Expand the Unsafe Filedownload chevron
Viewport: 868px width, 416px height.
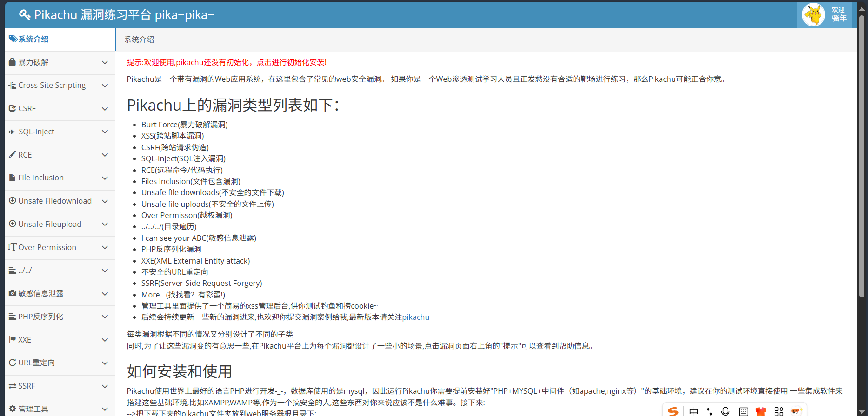tap(105, 201)
